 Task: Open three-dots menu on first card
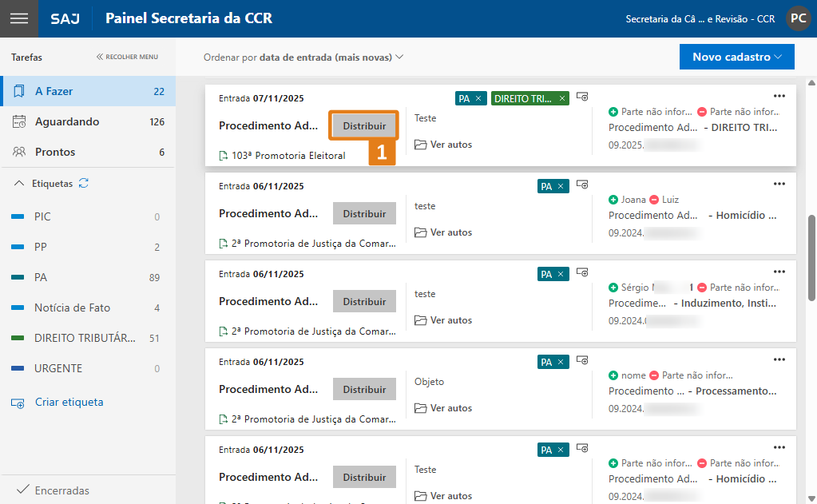tap(779, 96)
